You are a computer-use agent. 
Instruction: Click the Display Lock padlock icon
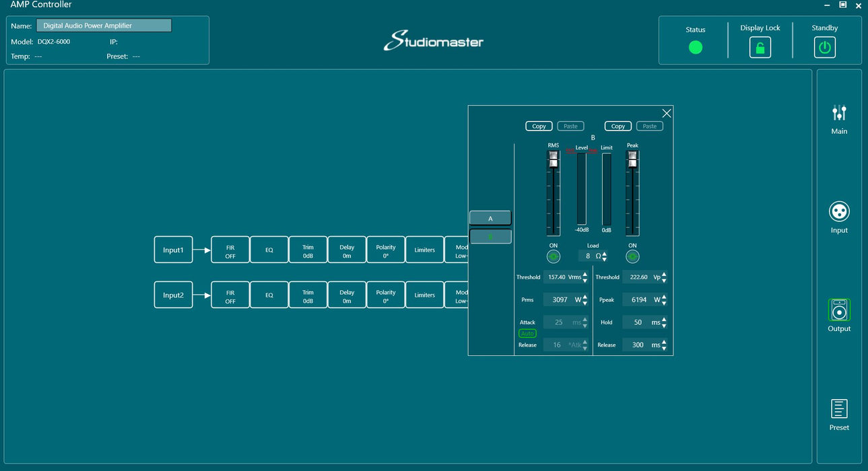coord(760,48)
